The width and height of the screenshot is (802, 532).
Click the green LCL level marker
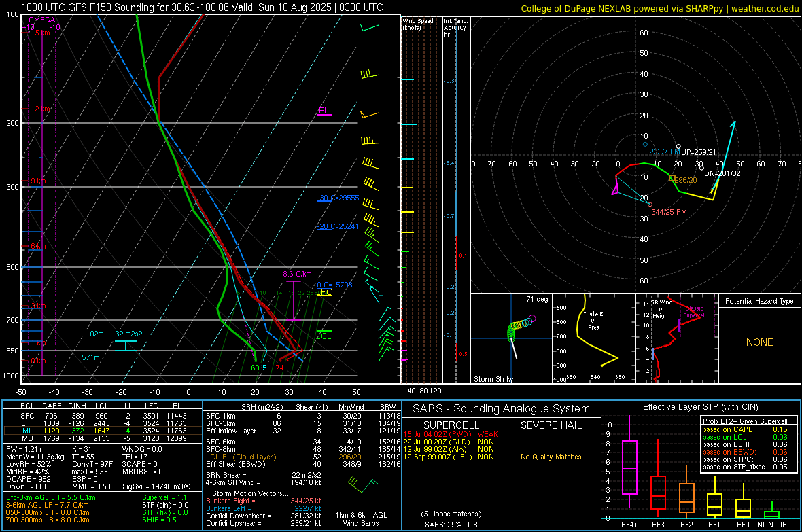click(x=324, y=335)
